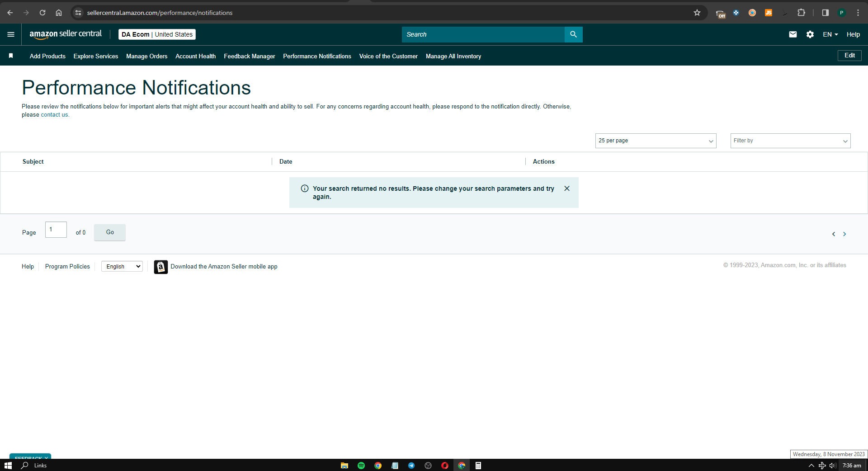Reload the current page
This screenshot has height=471, width=868.
[x=42, y=13]
